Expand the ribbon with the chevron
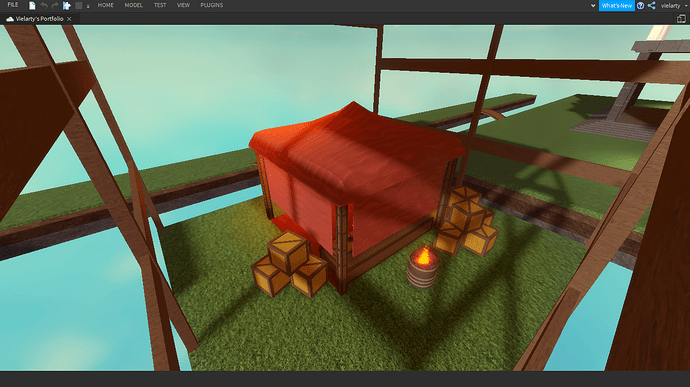The image size is (690, 387). 593,6
